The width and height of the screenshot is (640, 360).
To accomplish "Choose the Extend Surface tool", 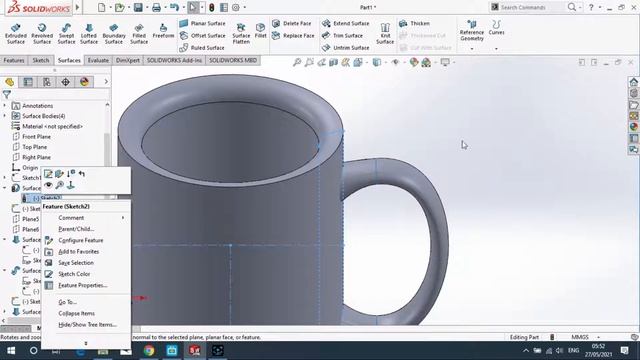I will click(346, 23).
